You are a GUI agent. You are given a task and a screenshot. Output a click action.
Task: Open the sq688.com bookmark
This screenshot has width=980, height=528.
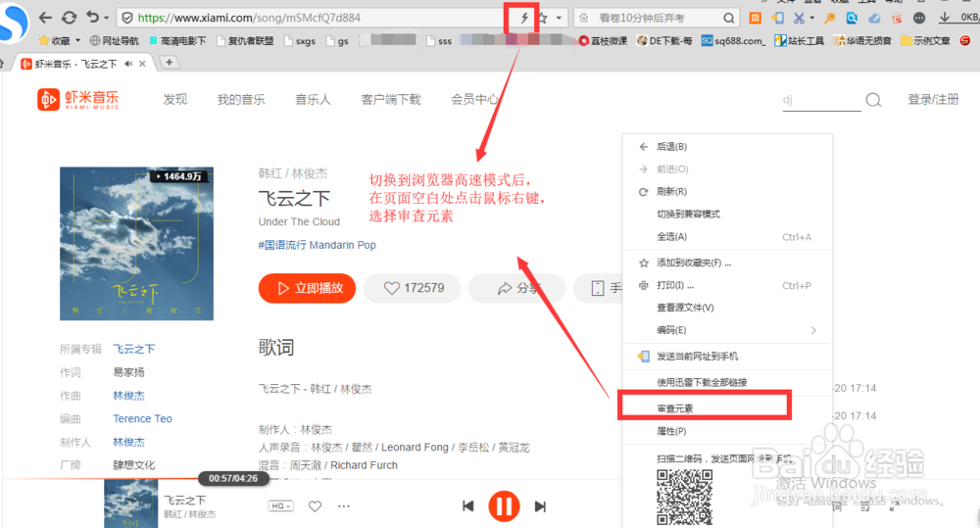pyautogui.click(x=732, y=40)
